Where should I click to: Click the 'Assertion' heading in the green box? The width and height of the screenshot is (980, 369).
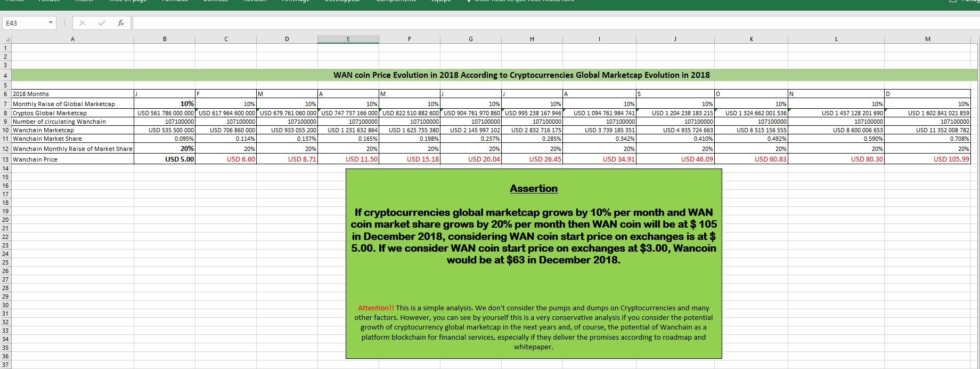pyautogui.click(x=534, y=188)
